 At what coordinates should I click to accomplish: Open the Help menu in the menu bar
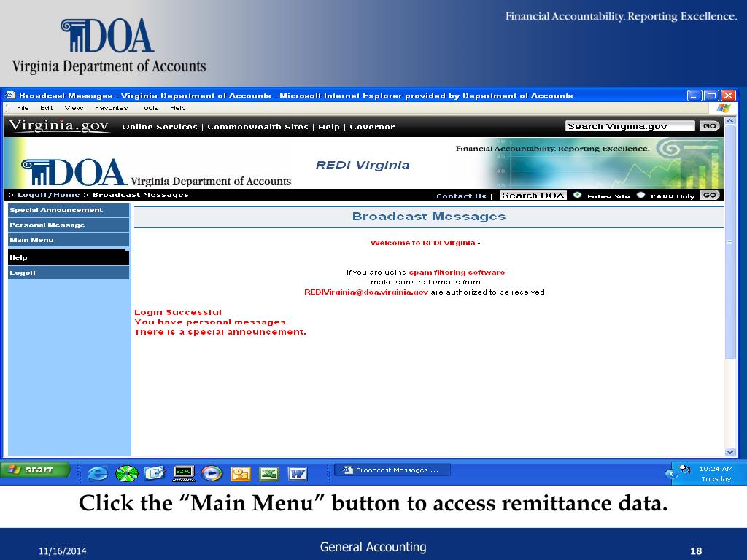(178, 108)
